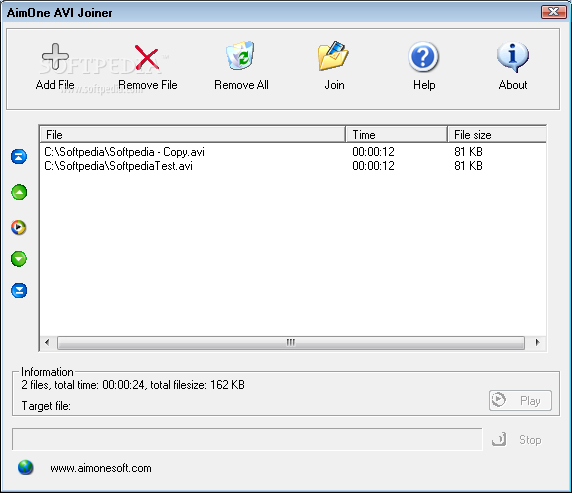572x493 pixels.
Task: Click the Stop arrow icon
Action: pos(499,439)
